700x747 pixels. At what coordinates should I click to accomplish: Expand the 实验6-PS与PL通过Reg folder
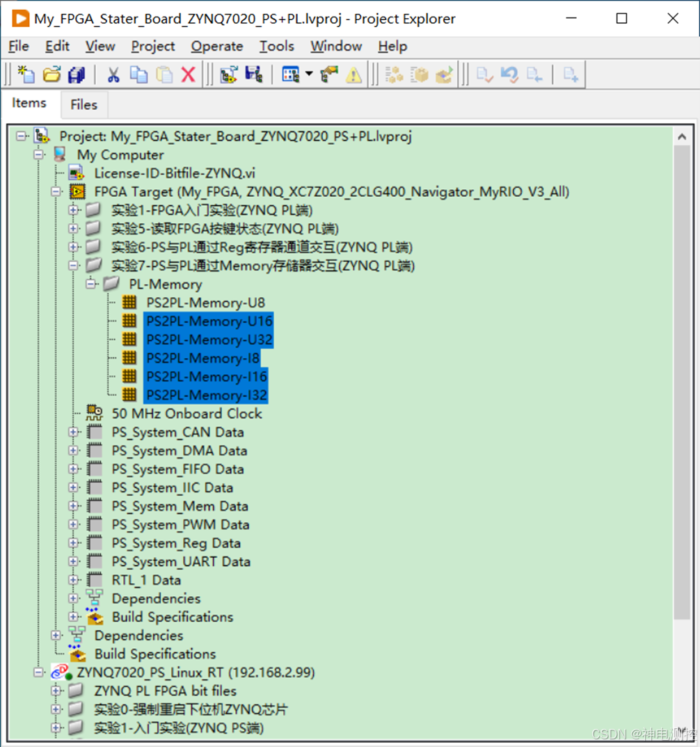[73, 247]
